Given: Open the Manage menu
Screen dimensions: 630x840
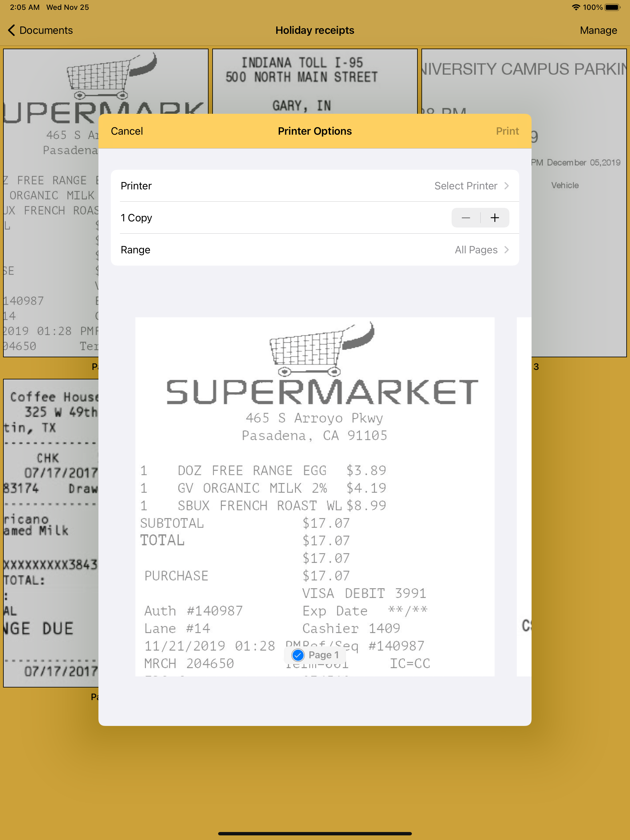Looking at the screenshot, I should [598, 30].
